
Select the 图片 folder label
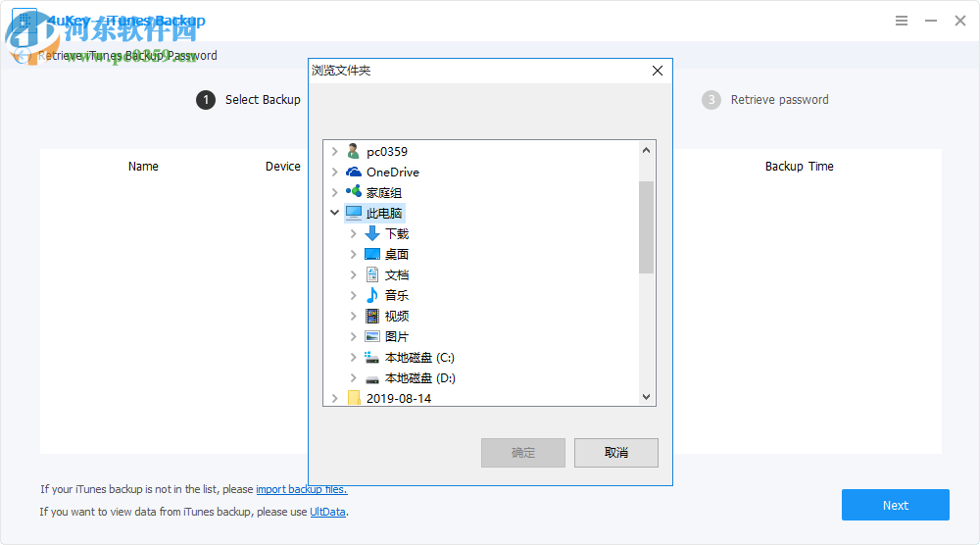397,336
